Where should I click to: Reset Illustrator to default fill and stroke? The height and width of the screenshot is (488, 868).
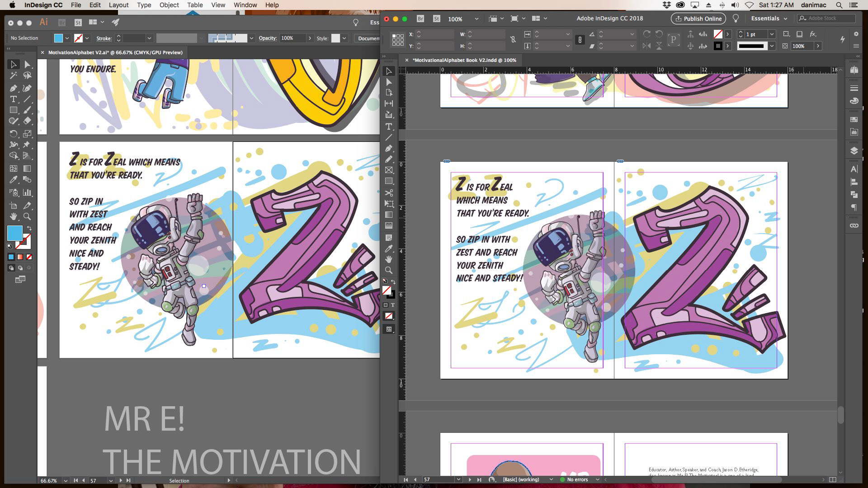(9, 246)
